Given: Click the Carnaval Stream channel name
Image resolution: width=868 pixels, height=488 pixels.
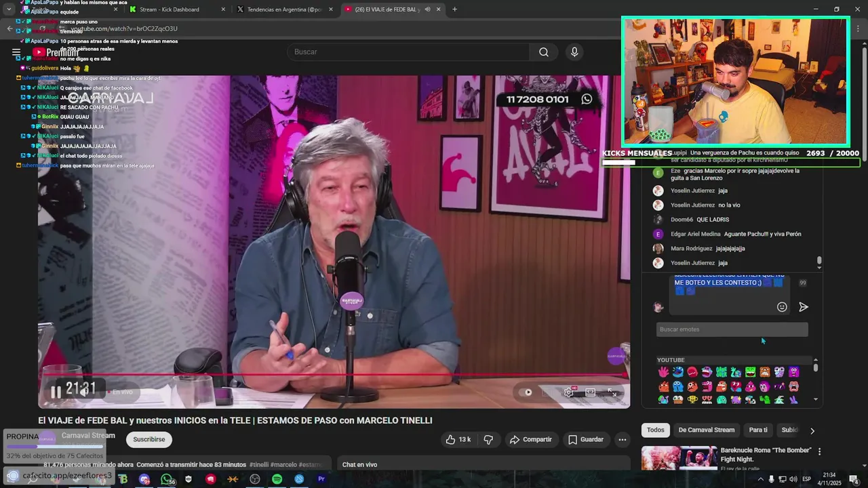Looking at the screenshot, I should click(88, 436).
